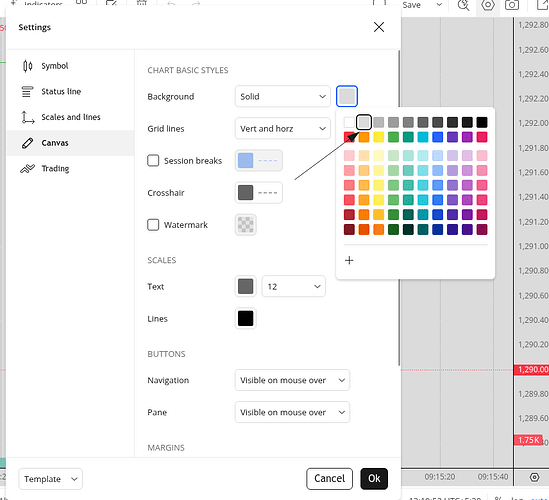Open the Scales Lines black color swatch
Image resolution: width=549 pixels, height=500 pixels.
245,319
